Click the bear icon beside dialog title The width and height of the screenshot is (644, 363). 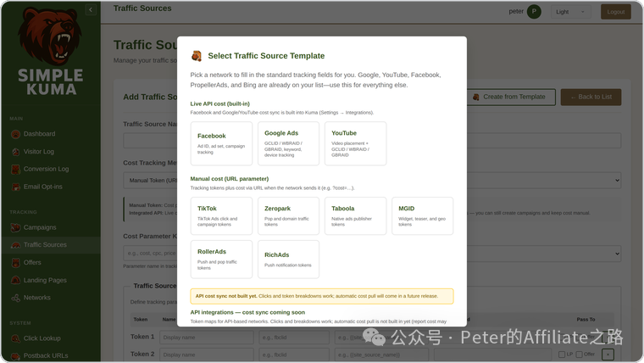coord(197,56)
